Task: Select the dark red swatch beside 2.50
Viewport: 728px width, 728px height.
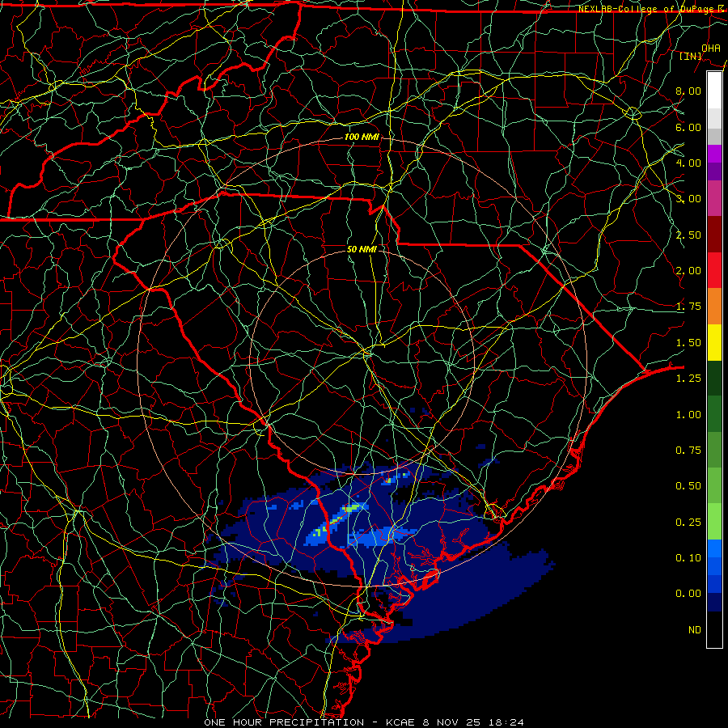Action: (x=714, y=235)
